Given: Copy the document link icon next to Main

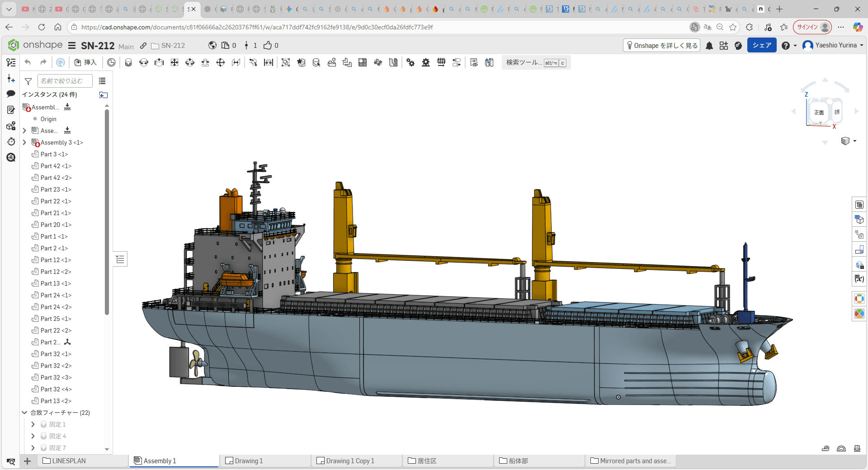Looking at the screenshot, I should (x=143, y=46).
